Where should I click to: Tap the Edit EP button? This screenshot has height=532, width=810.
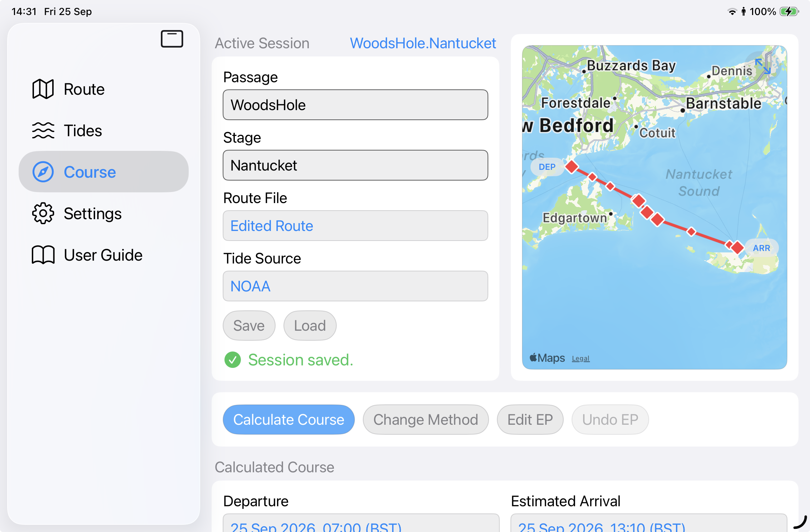click(530, 419)
